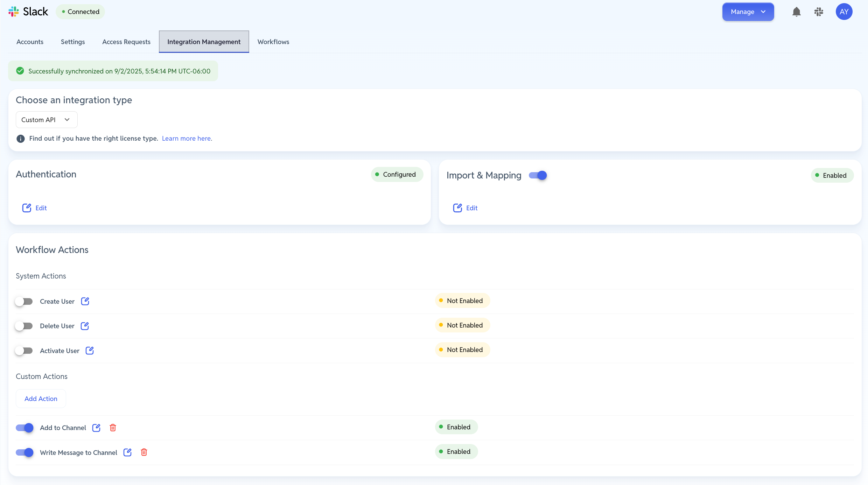Toggle on Activate User action

tap(24, 351)
